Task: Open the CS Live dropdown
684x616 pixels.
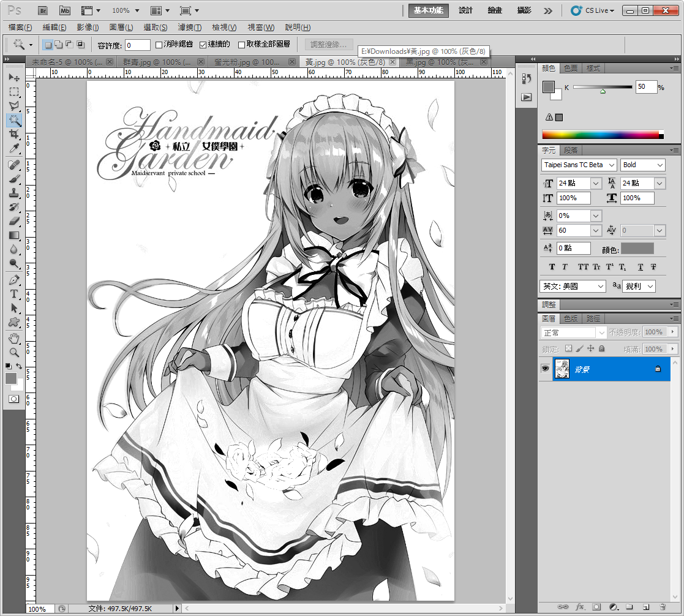Action: pyautogui.click(x=593, y=10)
